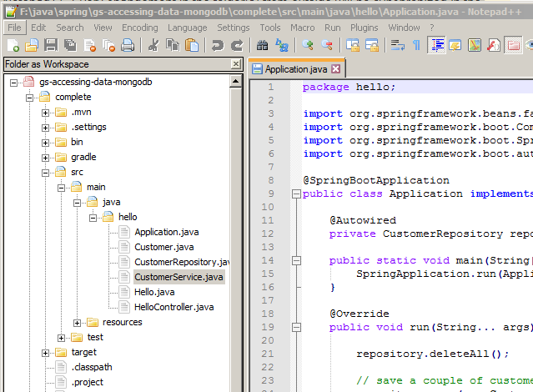Open the Edit menu
533x392 pixels.
38,28
